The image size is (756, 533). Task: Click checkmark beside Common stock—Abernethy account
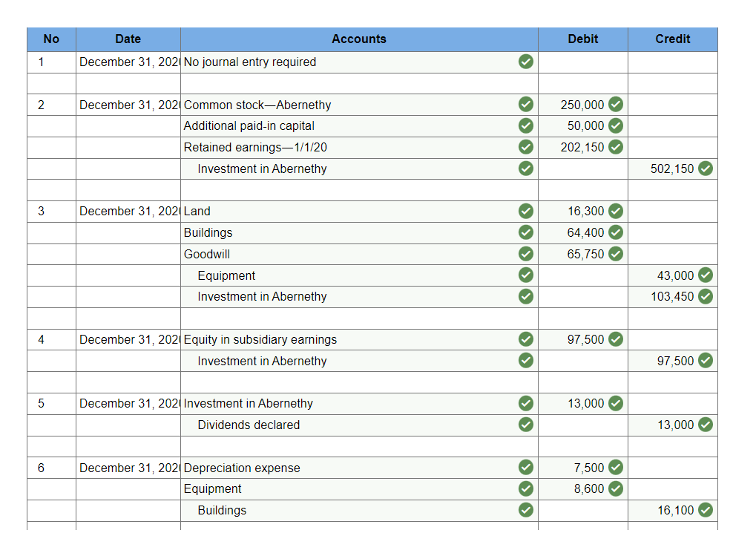point(525,104)
